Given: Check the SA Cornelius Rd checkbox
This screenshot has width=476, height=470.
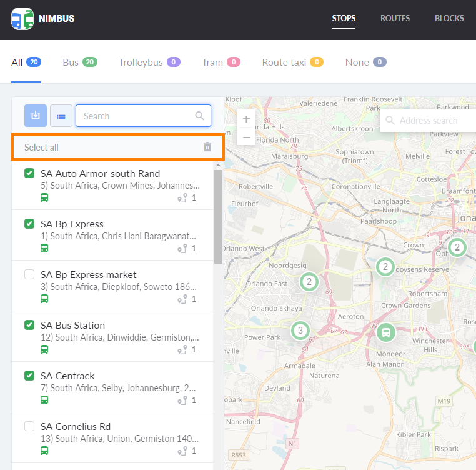Looking at the screenshot, I should 29,426.
